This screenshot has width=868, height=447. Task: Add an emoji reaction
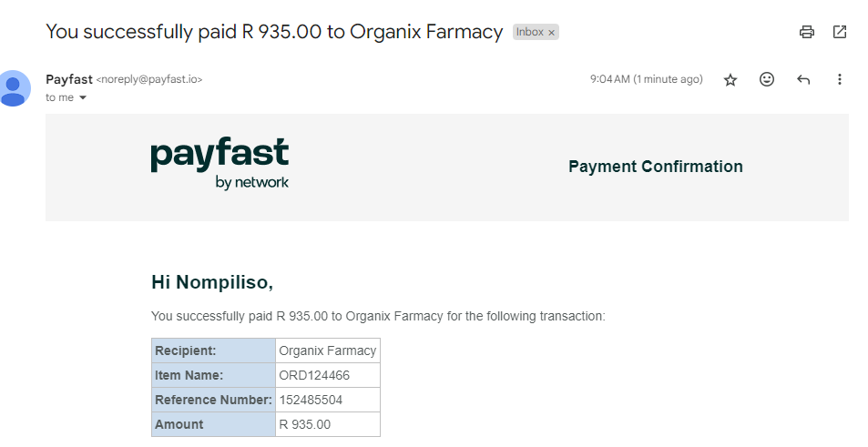[766, 79]
